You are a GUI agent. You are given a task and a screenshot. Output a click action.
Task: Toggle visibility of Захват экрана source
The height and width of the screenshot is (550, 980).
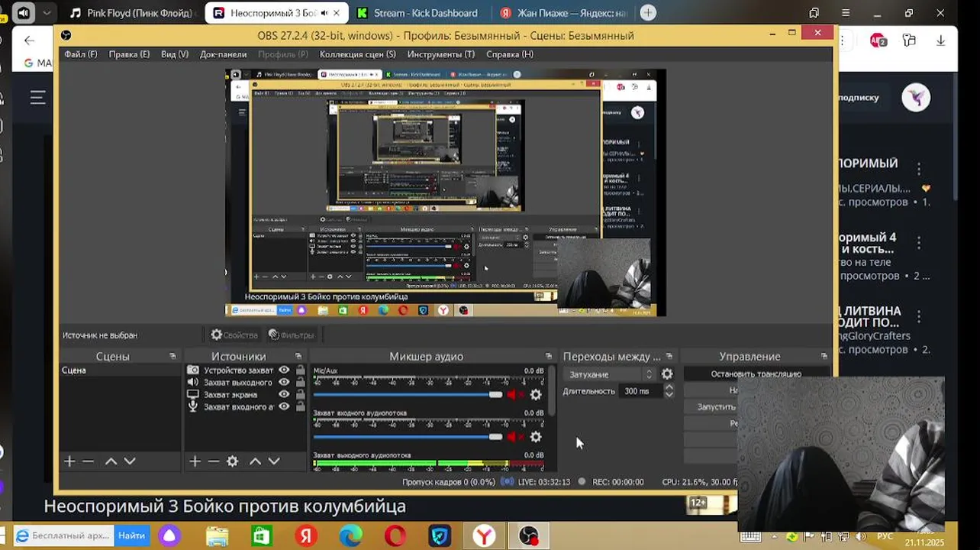point(284,394)
